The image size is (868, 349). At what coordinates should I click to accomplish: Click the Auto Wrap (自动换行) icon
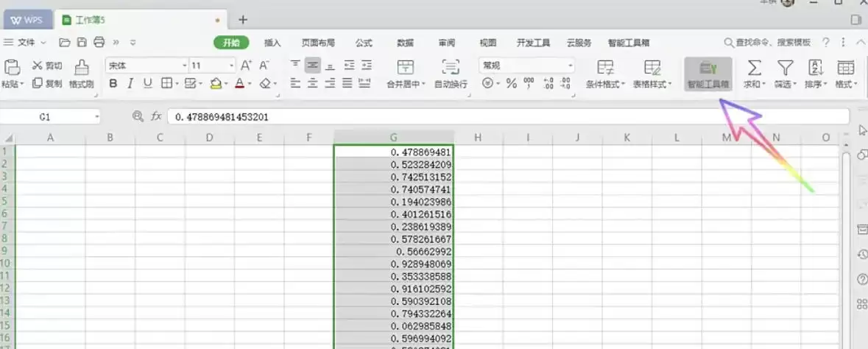click(x=451, y=67)
